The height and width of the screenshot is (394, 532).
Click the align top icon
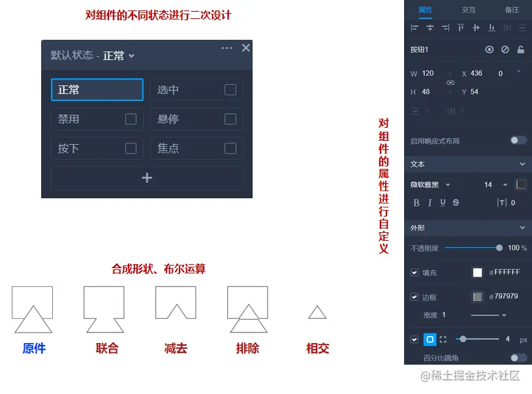coord(461,28)
